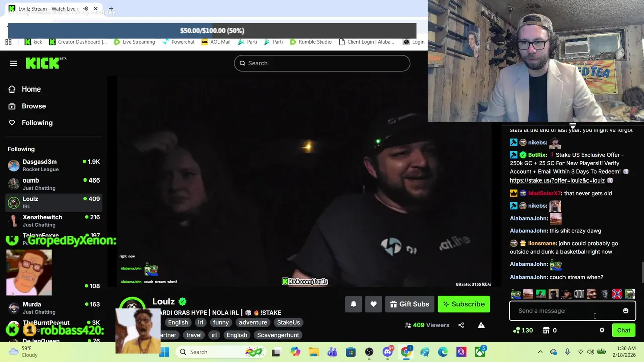Follow Loulz with the heart icon

[373, 304]
